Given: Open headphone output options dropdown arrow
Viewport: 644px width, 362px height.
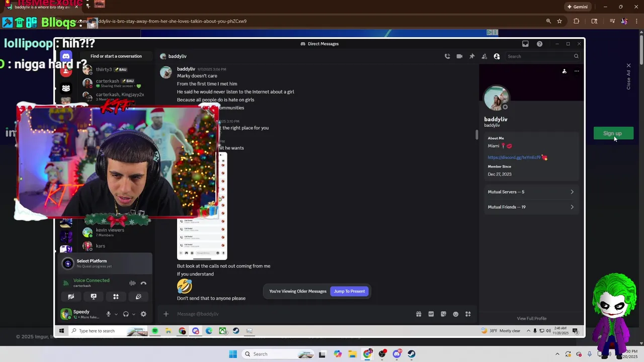Looking at the screenshot, I should coord(133,314).
